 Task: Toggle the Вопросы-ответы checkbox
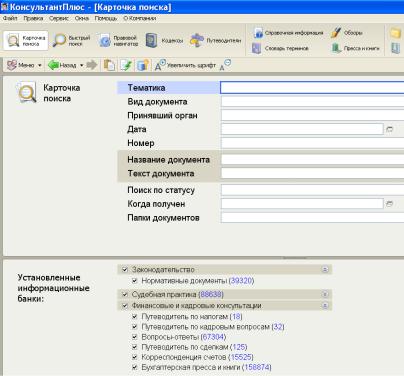pos(135,337)
